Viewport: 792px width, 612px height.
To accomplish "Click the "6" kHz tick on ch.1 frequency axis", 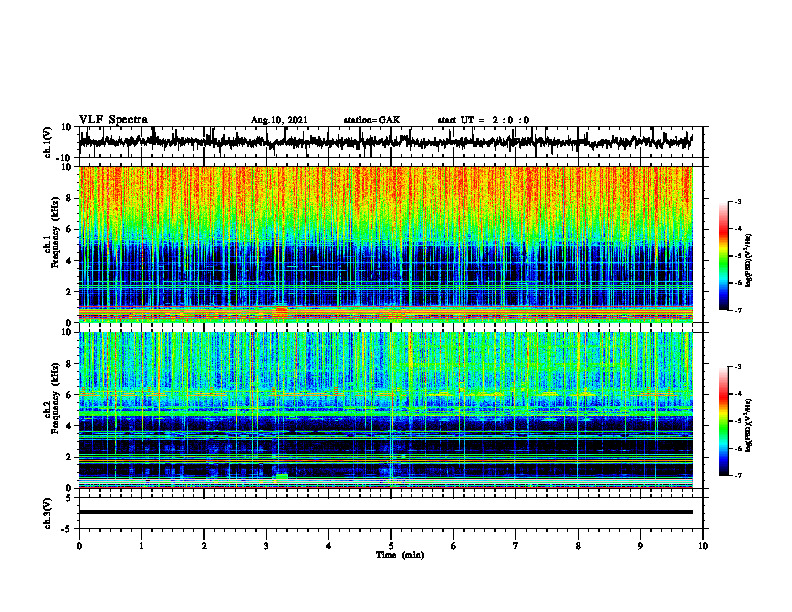I will (x=70, y=229).
